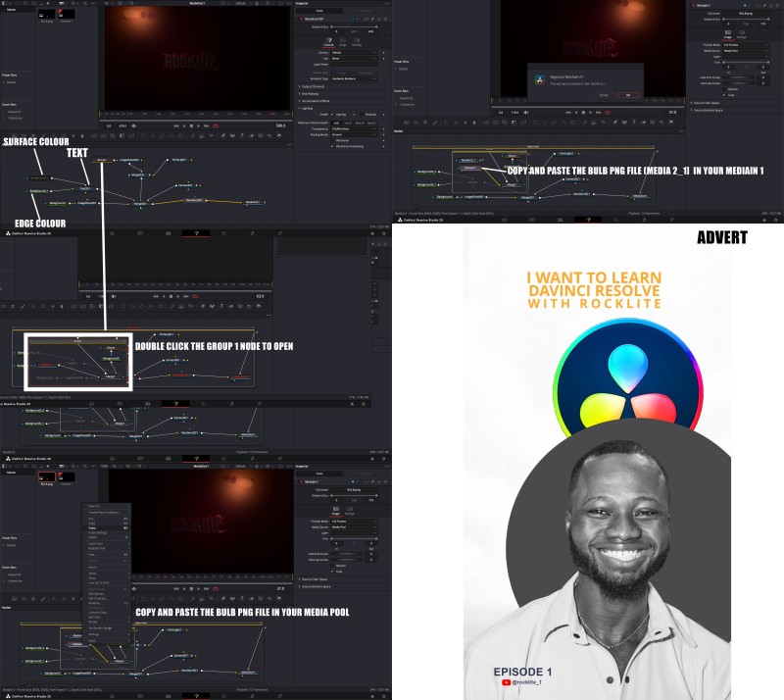
Task: Click OK in the Replace MediaIn1 dialog
Action: [628, 95]
